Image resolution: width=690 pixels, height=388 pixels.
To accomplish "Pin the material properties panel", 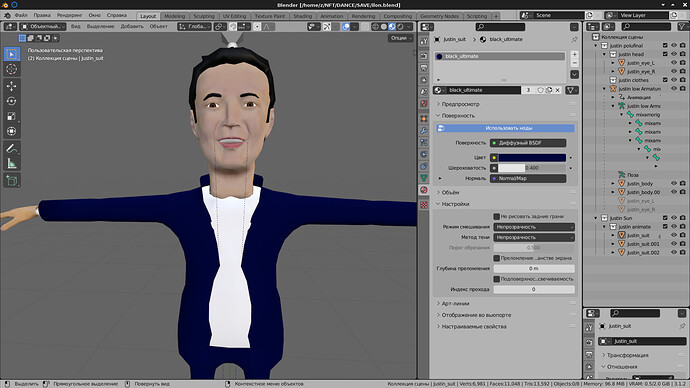I will pos(574,39).
